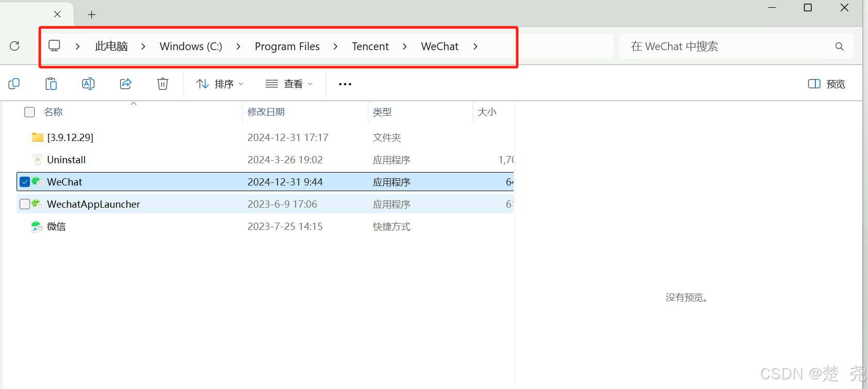Viewport: 868px width, 389px height.
Task: Click the computer icon in breadcrumb
Action: point(54,45)
